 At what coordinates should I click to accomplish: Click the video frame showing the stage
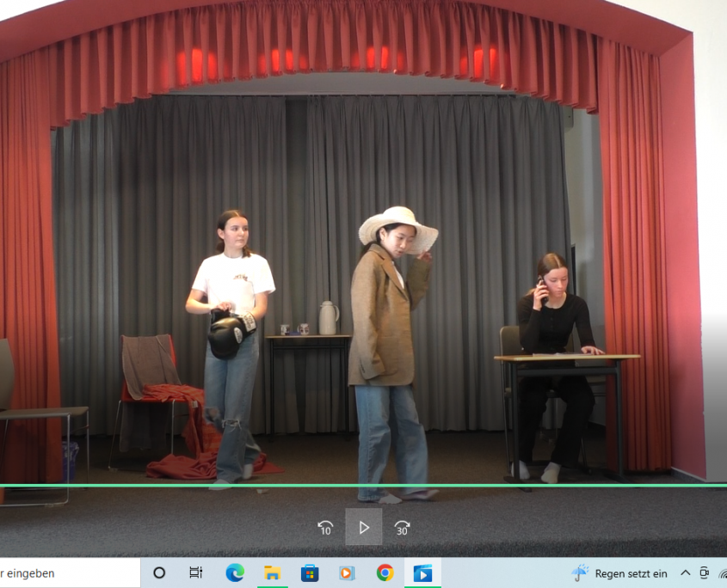(x=361, y=258)
